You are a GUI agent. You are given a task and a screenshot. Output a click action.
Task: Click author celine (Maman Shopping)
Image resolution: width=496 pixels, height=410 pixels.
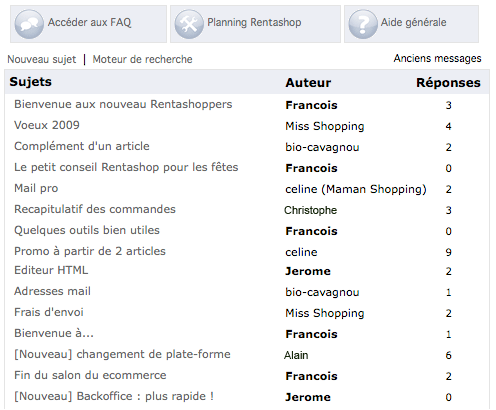(356, 189)
